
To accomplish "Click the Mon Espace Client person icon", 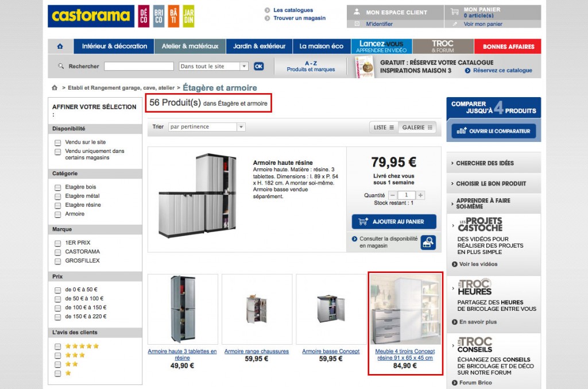I will click(357, 12).
